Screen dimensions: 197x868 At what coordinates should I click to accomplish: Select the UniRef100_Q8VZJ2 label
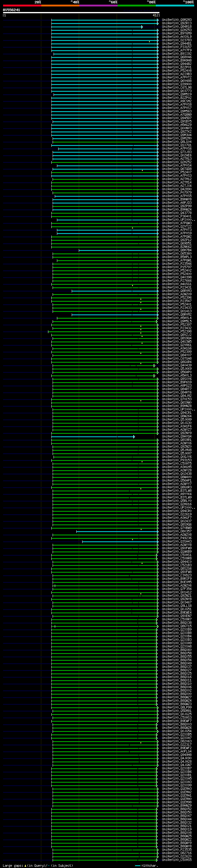(x=177, y=335)
